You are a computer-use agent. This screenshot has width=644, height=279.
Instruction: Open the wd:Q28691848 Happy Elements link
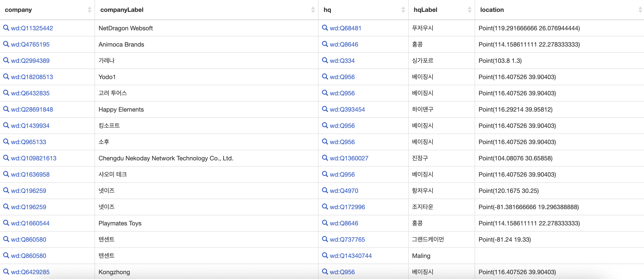point(32,109)
